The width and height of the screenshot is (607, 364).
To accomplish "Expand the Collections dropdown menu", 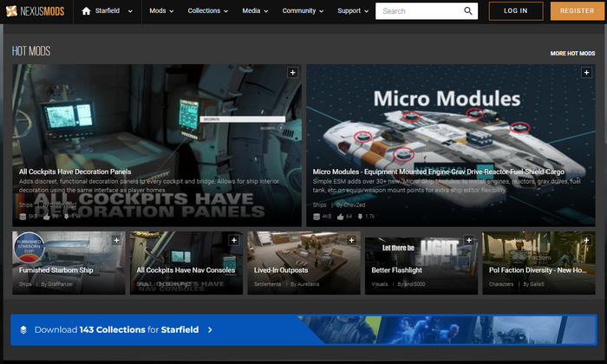I will pos(209,11).
